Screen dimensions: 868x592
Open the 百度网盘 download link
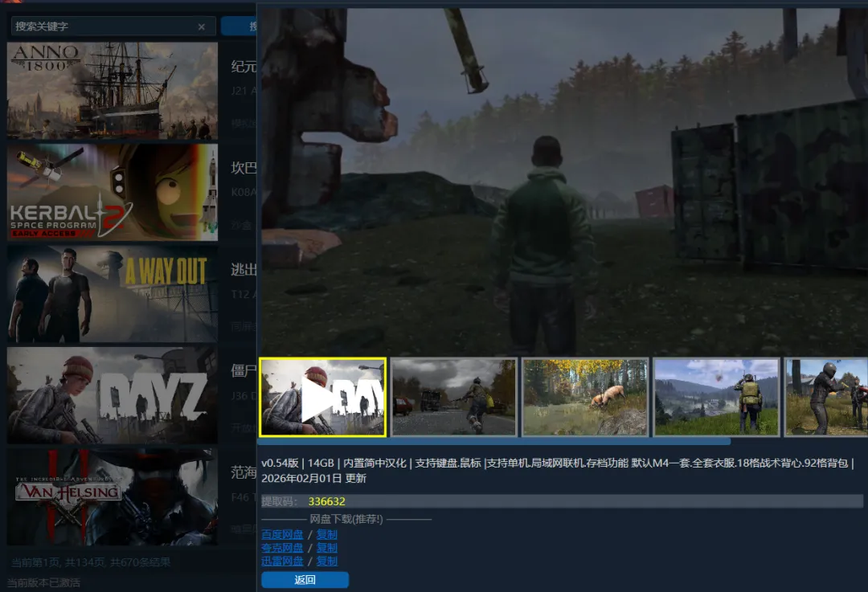click(282, 534)
